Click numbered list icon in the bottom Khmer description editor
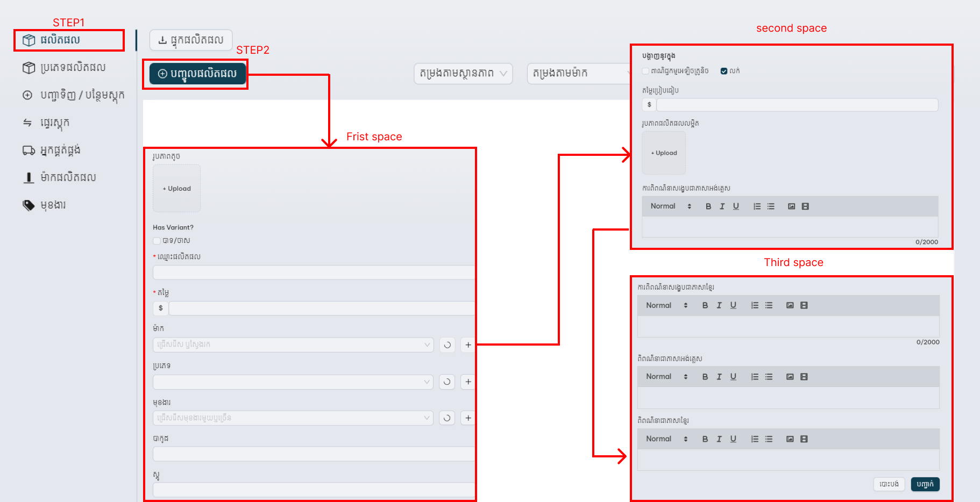Viewport: 980px width, 502px height. [755, 439]
